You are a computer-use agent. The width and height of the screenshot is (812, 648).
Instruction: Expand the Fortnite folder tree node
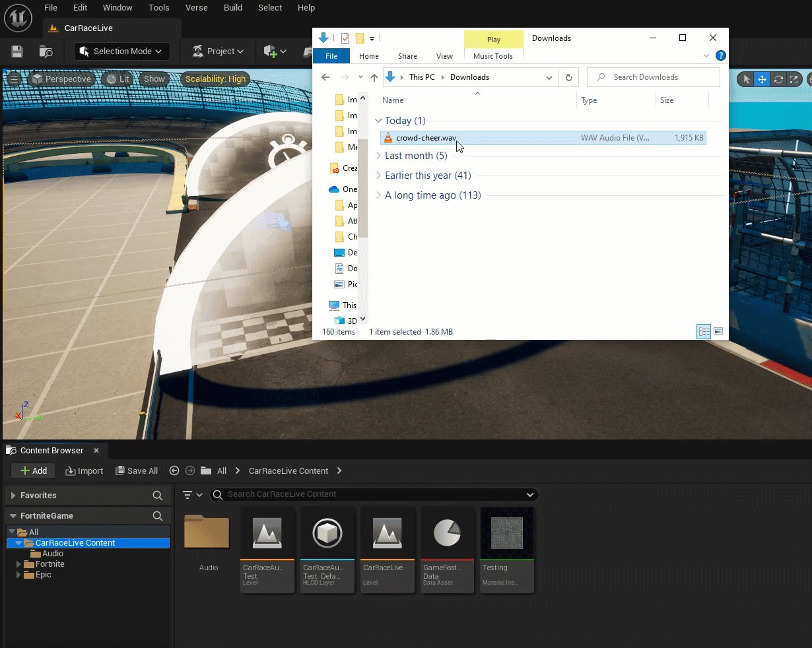[18, 564]
